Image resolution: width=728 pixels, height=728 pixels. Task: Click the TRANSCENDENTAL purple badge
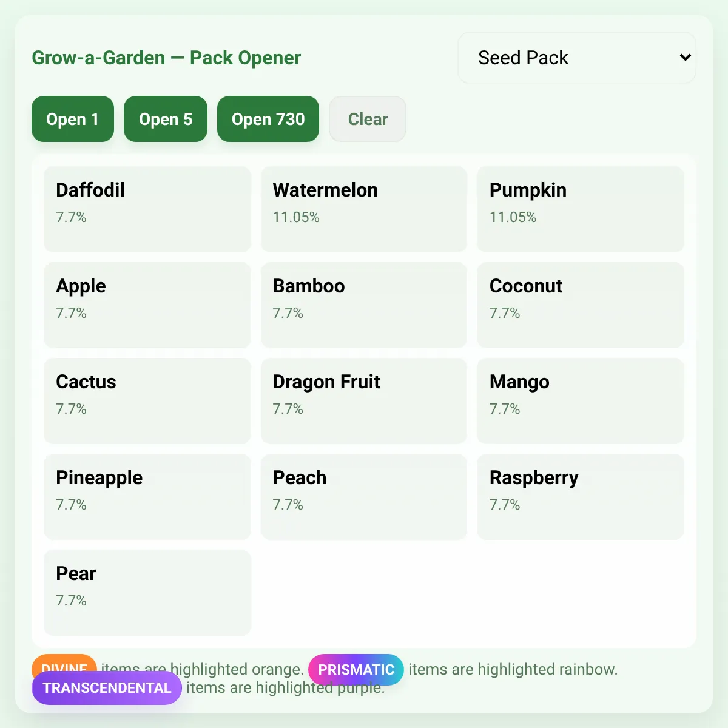coord(107,688)
